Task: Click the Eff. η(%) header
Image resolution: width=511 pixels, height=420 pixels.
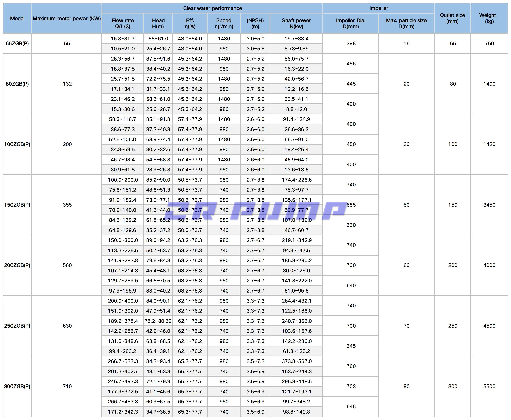Action: pos(190,23)
